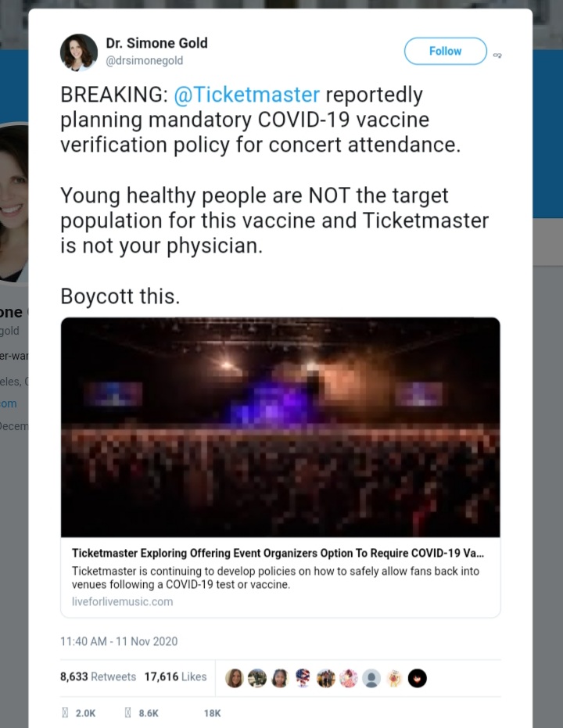Visit the liveforlivemusic.com source link
This screenshot has width=563, height=728.
coord(122,602)
